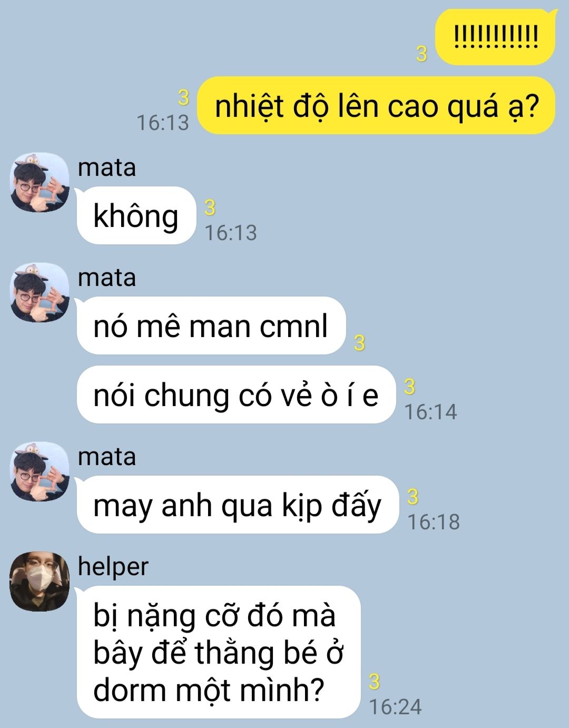Tap the 'mata' name above 'nó mê man cmnl'
The width and height of the screenshot is (569, 728).
click(x=107, y=278)
